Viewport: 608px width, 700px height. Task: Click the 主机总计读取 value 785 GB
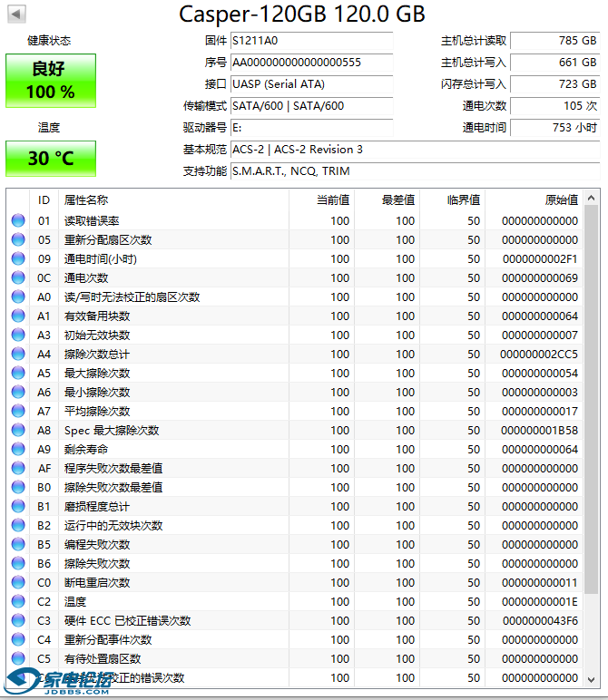click(x=554, y=41)
